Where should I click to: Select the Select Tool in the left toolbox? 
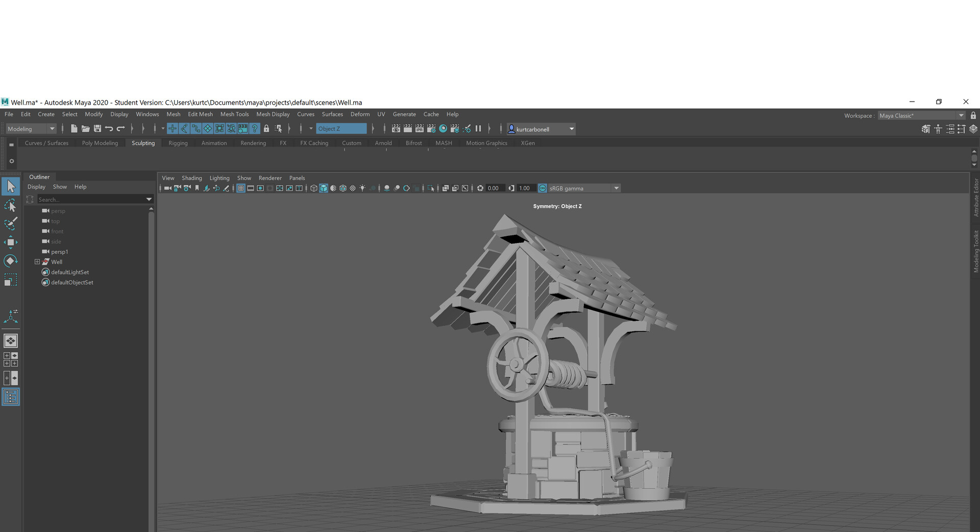pos(11,186)
